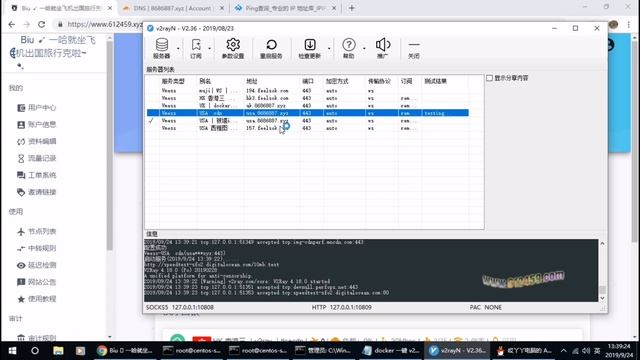Viewport: 640px width, 360px height.
Task: Click the SOCKS5 127.0.0.1:10808 status text
Action: (x=180, y=307)
